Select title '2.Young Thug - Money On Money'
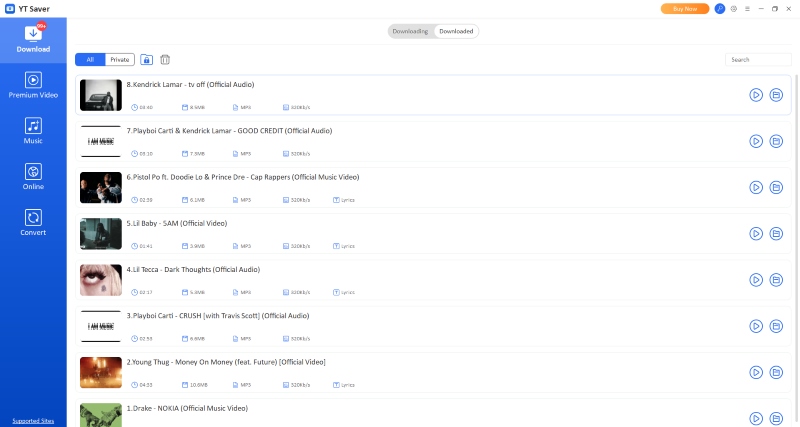This screenshot has height=427, width=800. coord(226,362)
